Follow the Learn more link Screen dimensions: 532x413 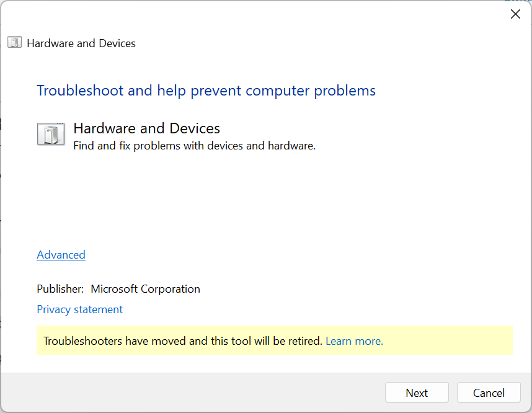(x=354, y=341)
